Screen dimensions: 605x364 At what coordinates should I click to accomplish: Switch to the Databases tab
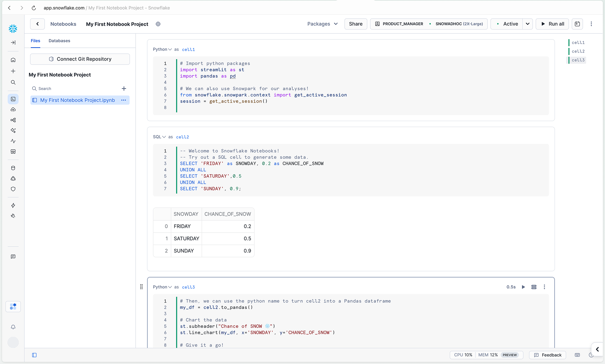tap(59, 41)
